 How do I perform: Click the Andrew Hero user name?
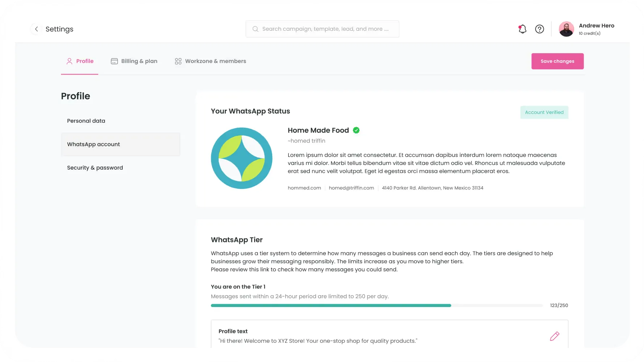pyautogui.click(x=596, y=26)
